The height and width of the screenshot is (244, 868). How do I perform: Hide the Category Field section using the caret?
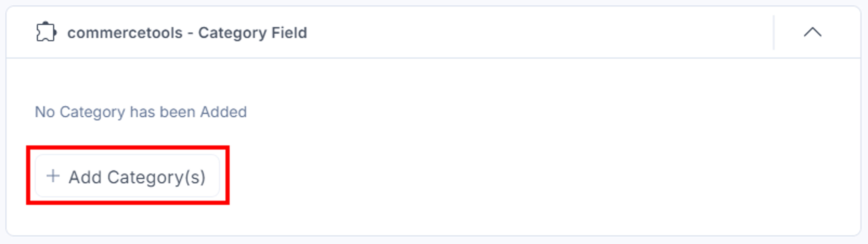[812, 32]
